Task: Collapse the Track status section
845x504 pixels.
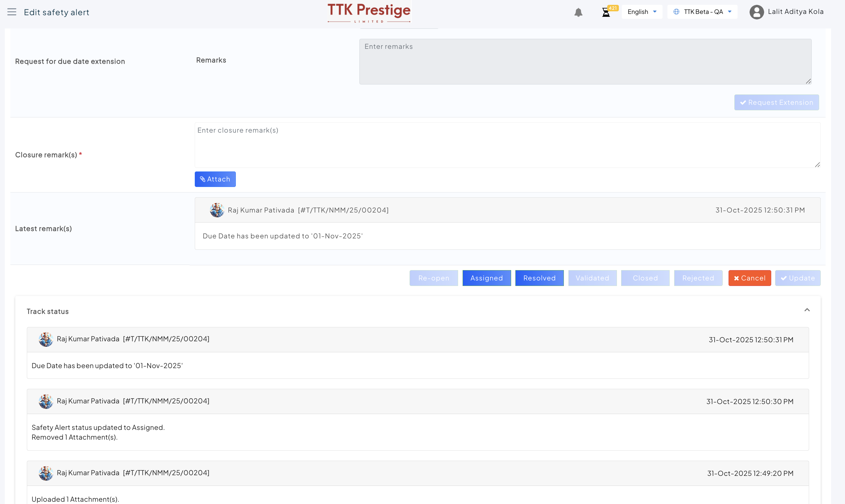Action: coord(807,310)
